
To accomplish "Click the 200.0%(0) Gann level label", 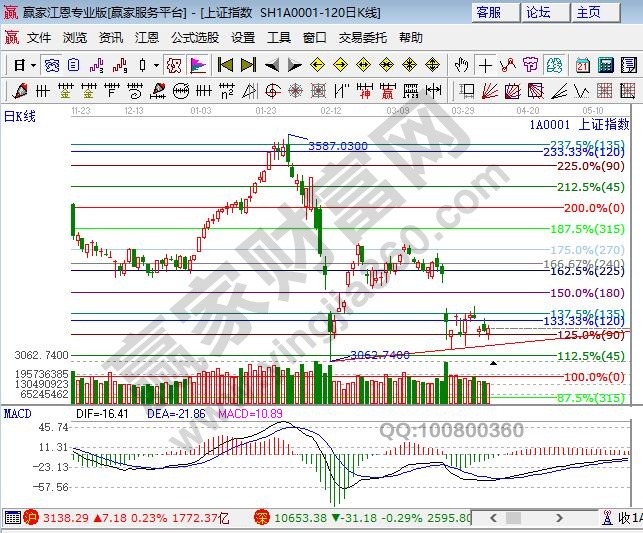I will [x=594, y=208].
